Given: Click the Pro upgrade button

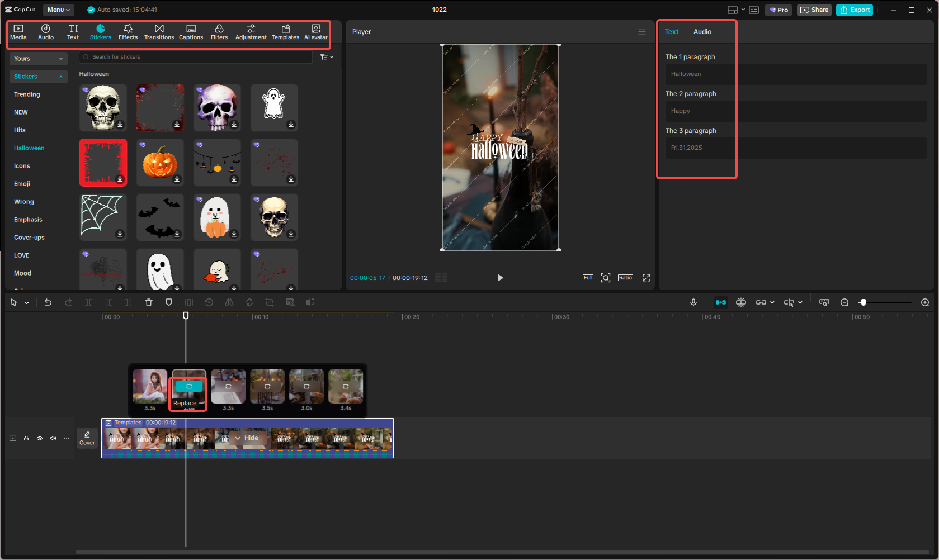Looking at the screenshot, I should (779, 10).
